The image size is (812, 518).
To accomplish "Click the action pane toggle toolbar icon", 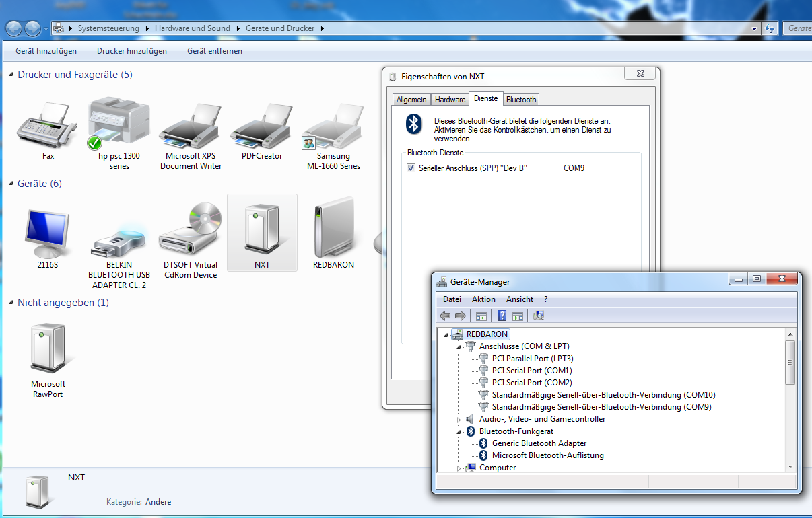I will (x=518, y=316).
